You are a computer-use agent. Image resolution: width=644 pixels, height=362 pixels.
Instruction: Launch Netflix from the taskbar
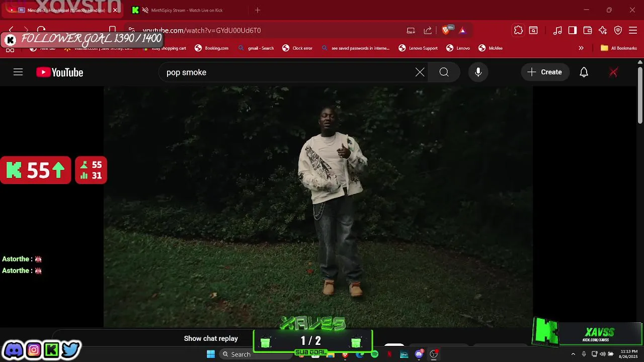389,354
